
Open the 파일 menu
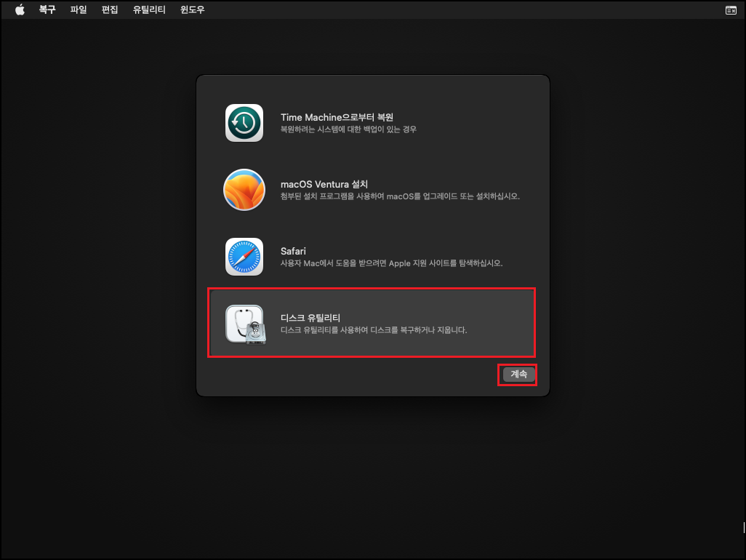point(79,9)
